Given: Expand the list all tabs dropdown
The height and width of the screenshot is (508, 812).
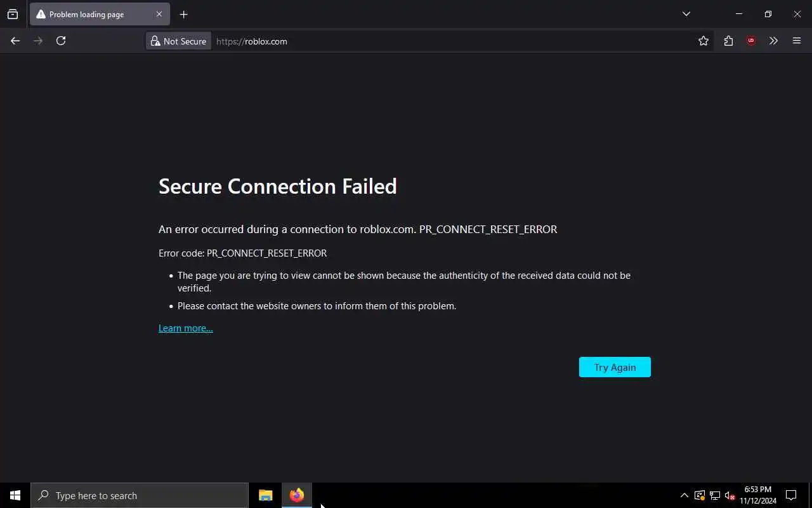Looking at the screenshot, I should pyautogui.click(x=686, y=14).
